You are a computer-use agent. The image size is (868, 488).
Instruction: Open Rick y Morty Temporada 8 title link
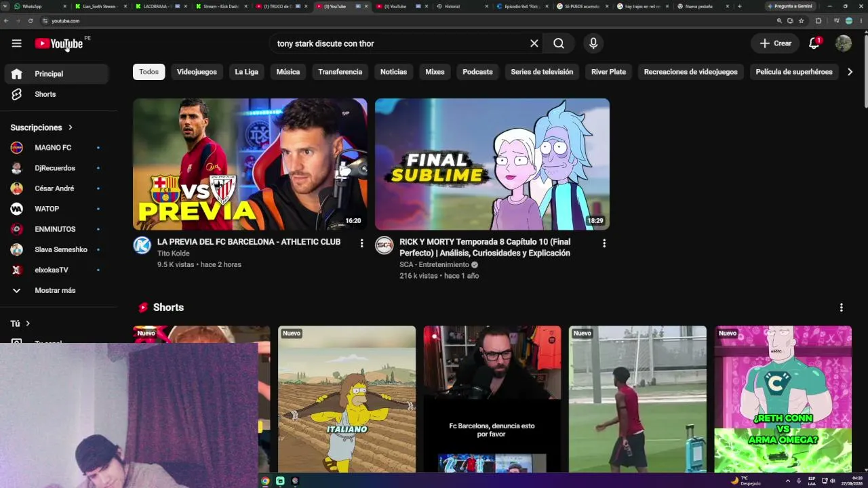tap(485, 247)
